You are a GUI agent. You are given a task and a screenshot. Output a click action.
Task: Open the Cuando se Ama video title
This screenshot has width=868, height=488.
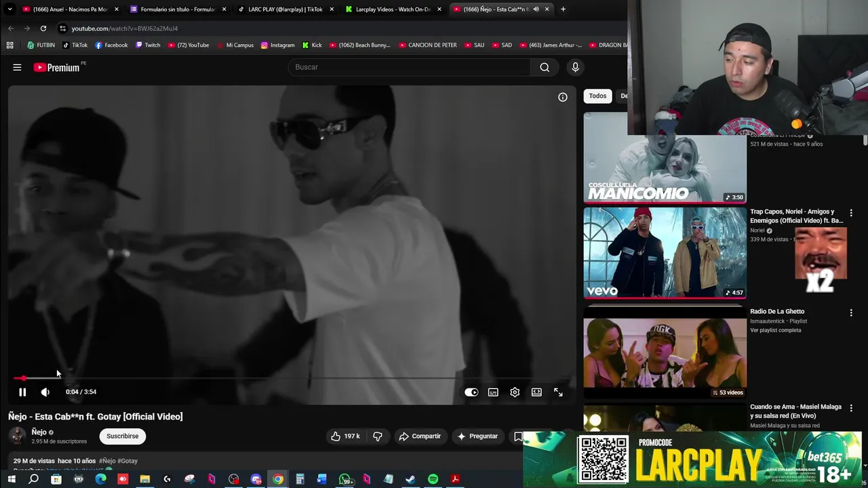click(795, 411)
